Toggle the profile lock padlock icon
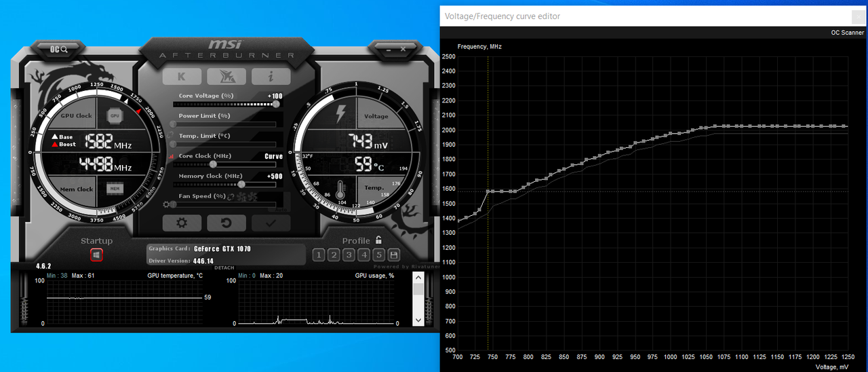This screenshot has width=868, height=372. (x=378, y=240)
